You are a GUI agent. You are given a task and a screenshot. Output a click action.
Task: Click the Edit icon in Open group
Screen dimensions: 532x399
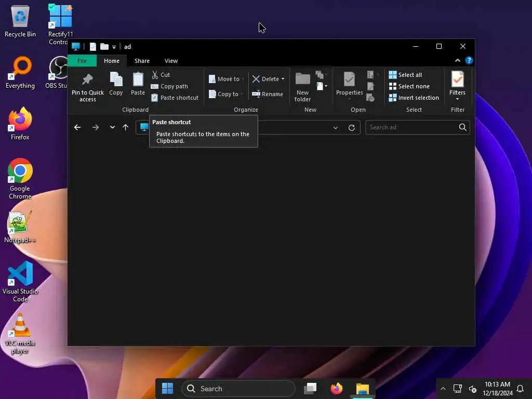tap(370, 86)
